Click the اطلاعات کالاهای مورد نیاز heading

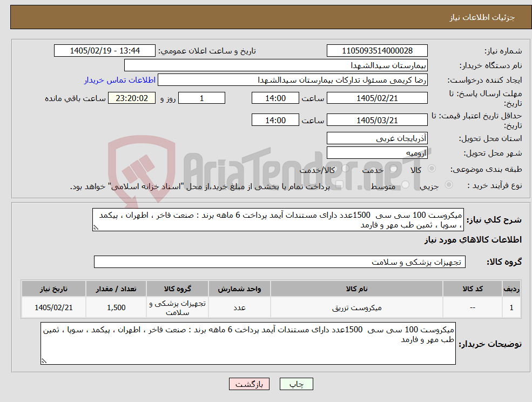coord(473,240)
